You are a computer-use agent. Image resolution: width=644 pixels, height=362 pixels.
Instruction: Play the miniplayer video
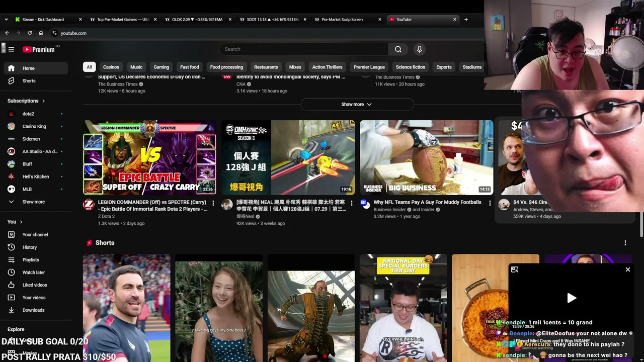click(572, 298)
